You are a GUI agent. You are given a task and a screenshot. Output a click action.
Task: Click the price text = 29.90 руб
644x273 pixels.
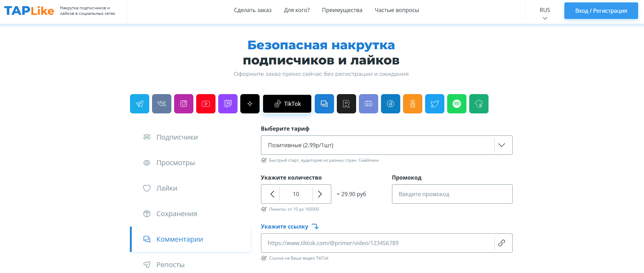(351, 194)
